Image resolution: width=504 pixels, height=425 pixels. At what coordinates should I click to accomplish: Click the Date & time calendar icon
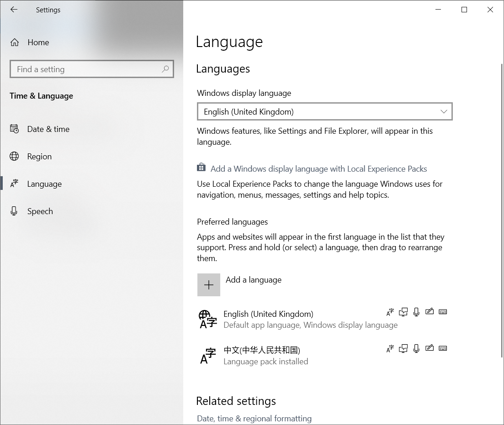(x=14, y=129)
